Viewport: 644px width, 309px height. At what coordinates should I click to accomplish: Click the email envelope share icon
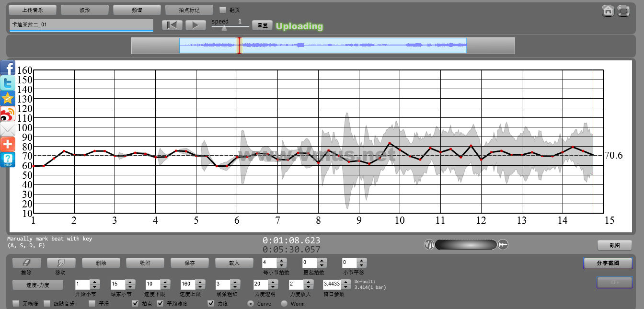pyautogui.click(x=8, y=129)
